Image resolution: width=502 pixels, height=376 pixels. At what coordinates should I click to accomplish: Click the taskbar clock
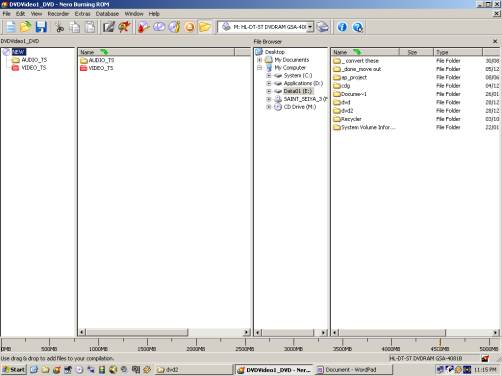coord(485,370)
